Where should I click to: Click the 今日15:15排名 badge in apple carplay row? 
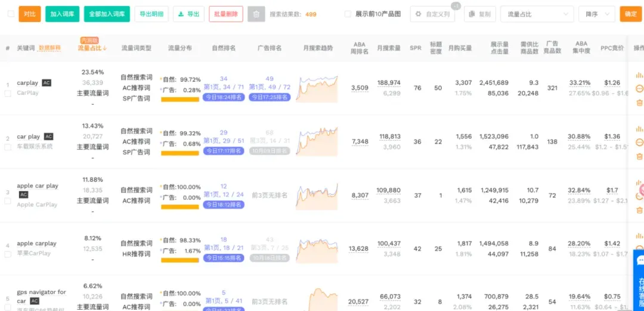pos(224,258)
